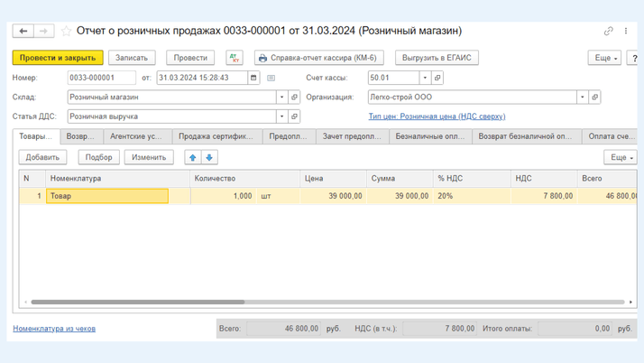Viewport: 644px width, 363px height.
Task: Open Номенклатура из чеков link
Action: 54,329
